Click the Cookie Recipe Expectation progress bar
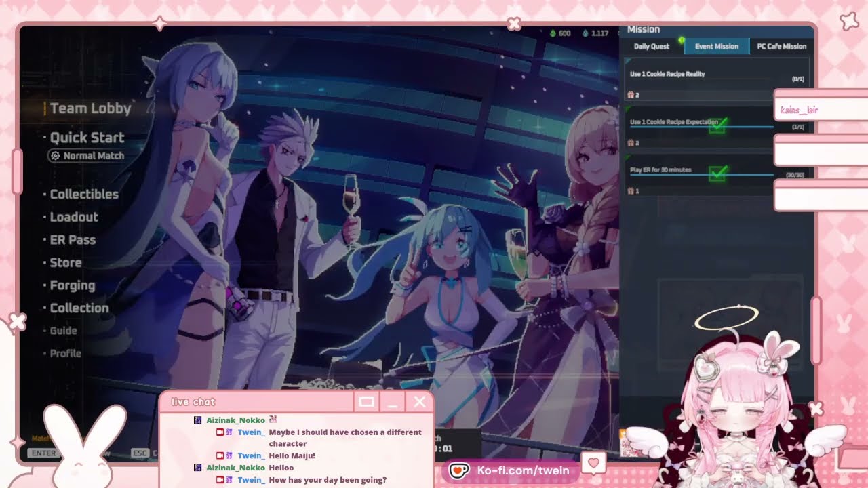 click(701, 127)
